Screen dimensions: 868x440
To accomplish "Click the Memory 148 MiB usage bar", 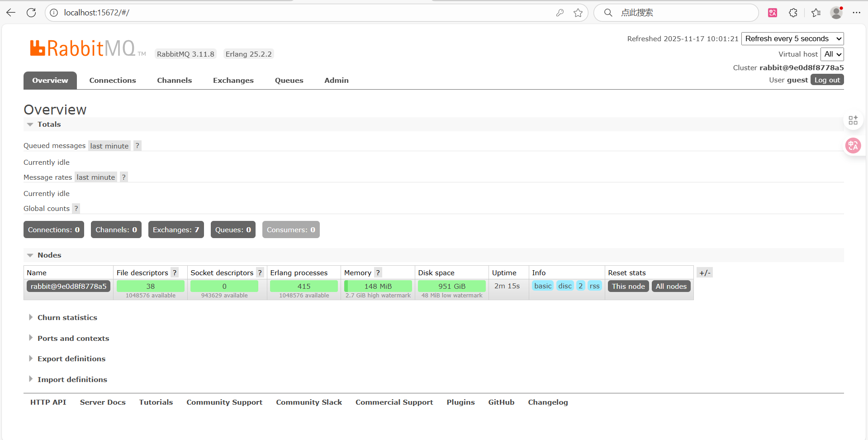I will tap(378, 286).
